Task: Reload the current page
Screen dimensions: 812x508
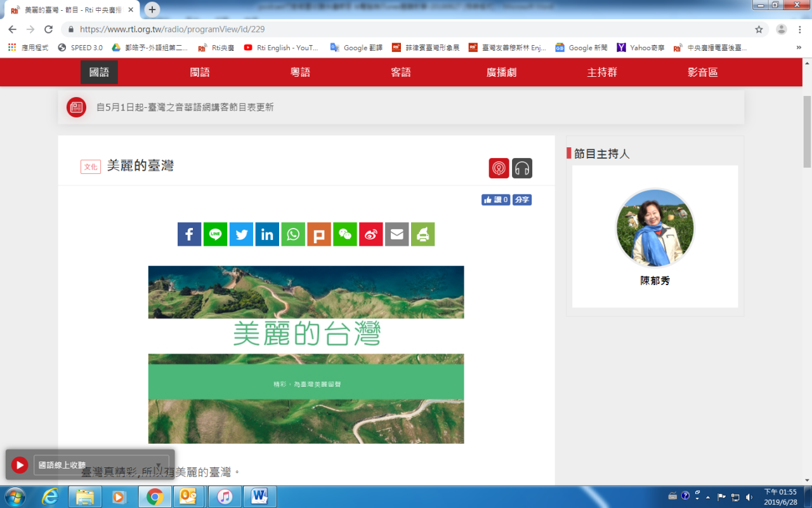Action: [x=48, y=29]
